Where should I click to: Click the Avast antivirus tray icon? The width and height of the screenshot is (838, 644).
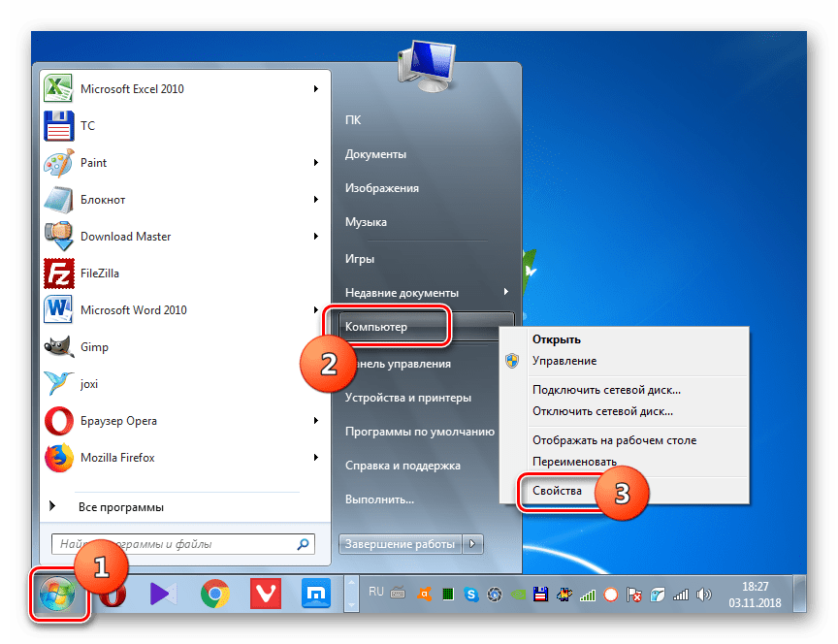[x=425, y=594]
